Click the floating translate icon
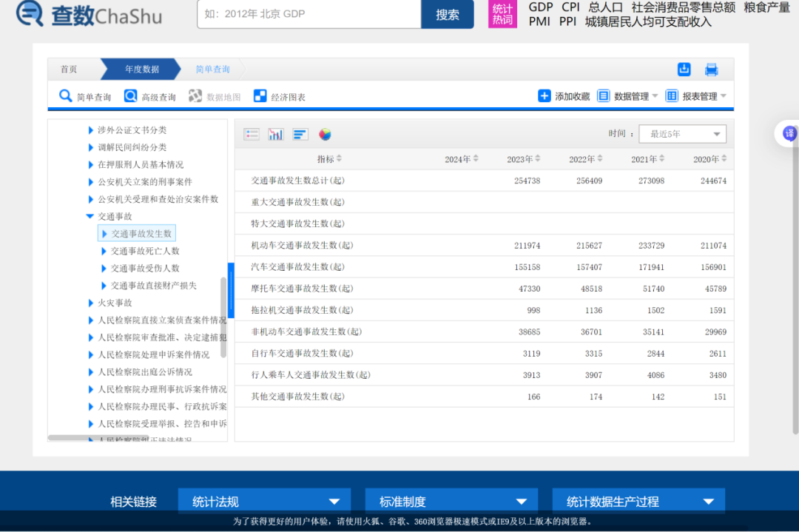The image size is (799, 532). pyautogui.click(x=789, y=133)
